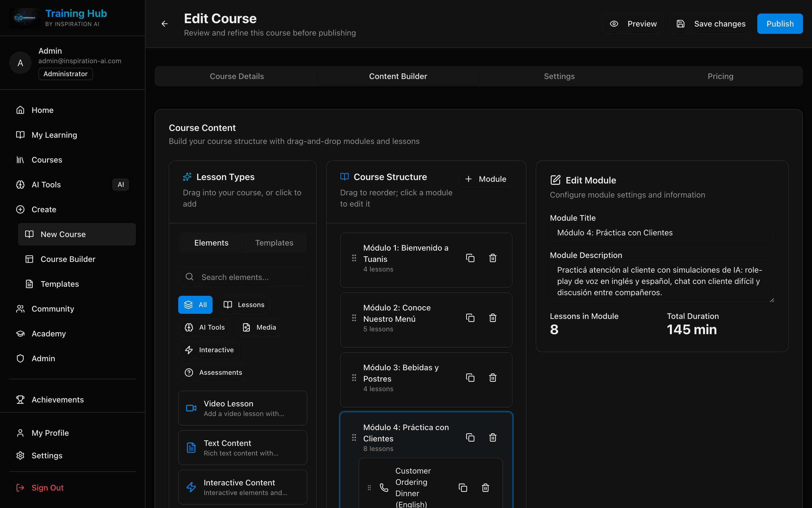Filter elements by AI Tools chip

pyautogui.click(x=205, y=327)
